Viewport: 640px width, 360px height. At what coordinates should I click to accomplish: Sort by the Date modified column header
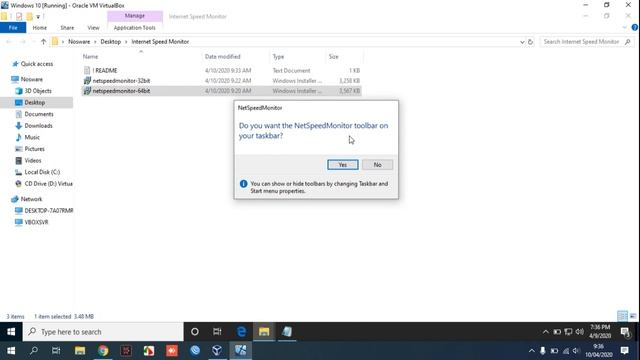[222, 57]
